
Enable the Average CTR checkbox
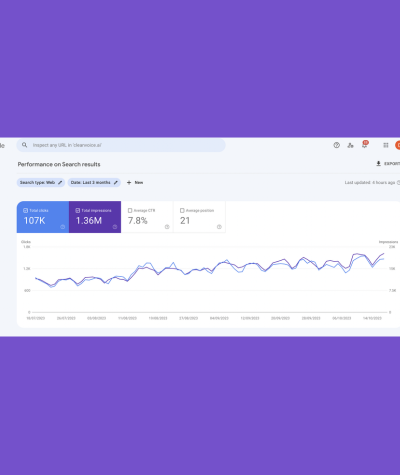coord(130,210)
